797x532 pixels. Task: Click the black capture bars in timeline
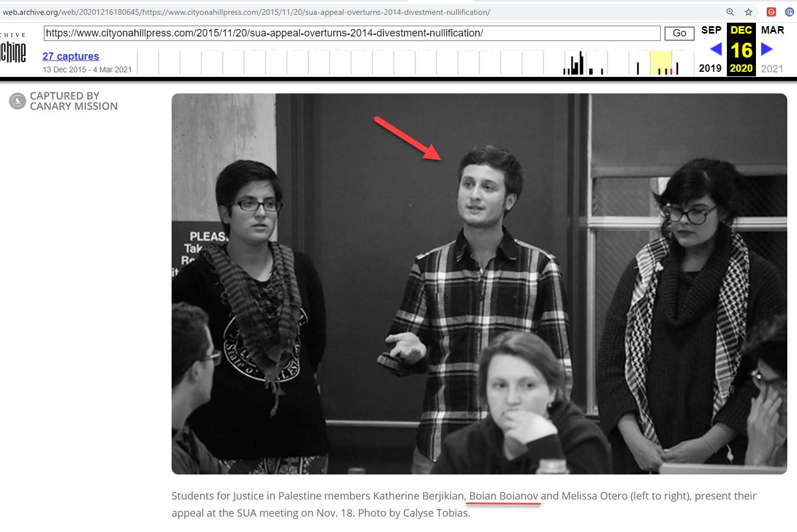click(583, 63)
